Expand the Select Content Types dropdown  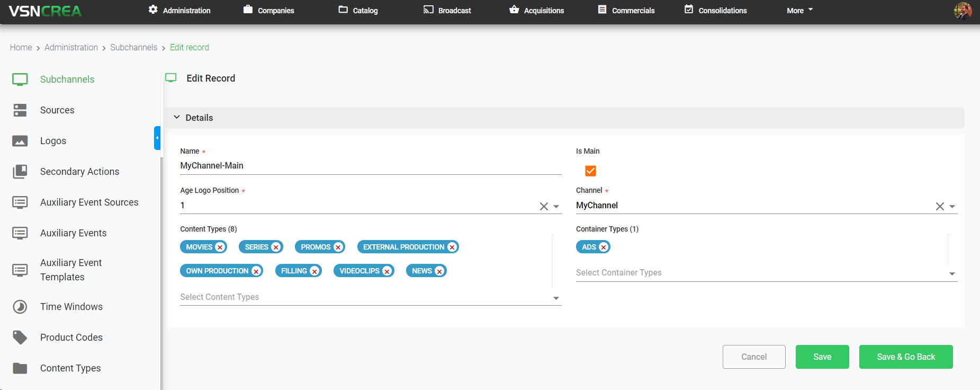pyautogui.click(x=556, y=298)
